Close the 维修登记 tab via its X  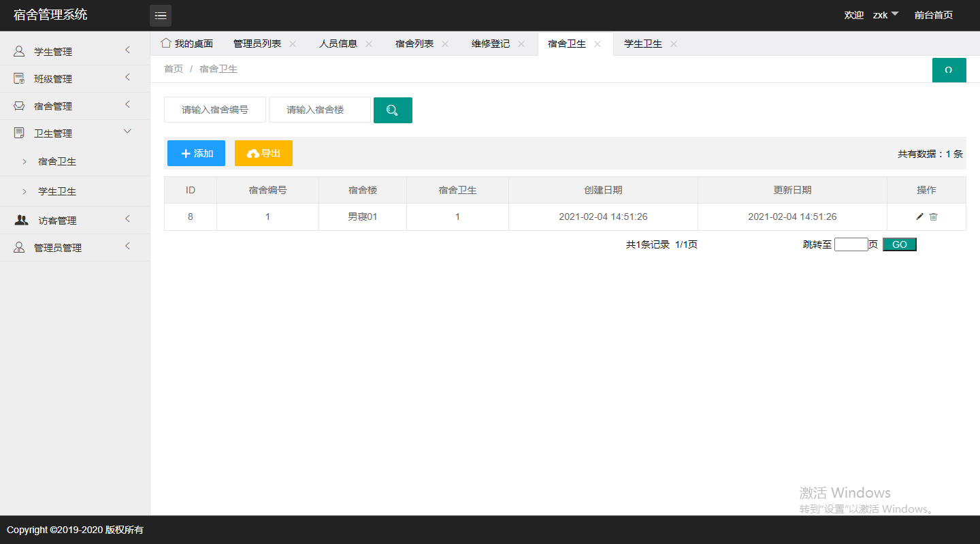[x=521, y=44]
